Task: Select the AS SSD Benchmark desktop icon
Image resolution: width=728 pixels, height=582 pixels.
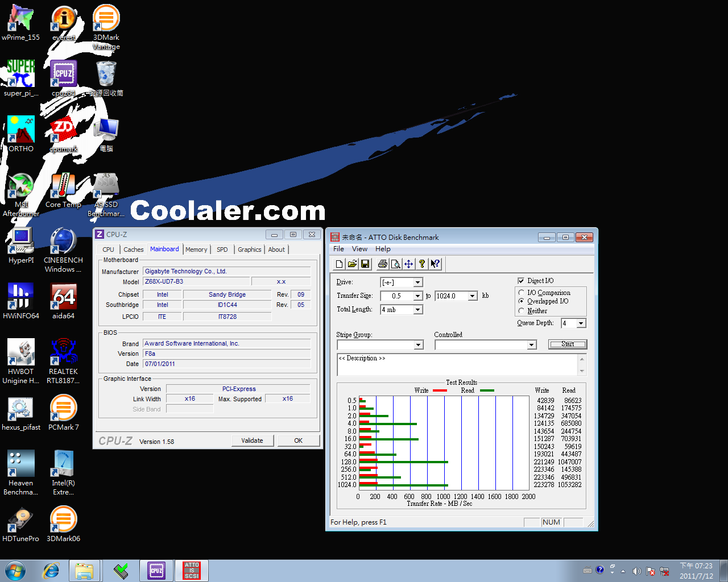Action: (106, 194)
